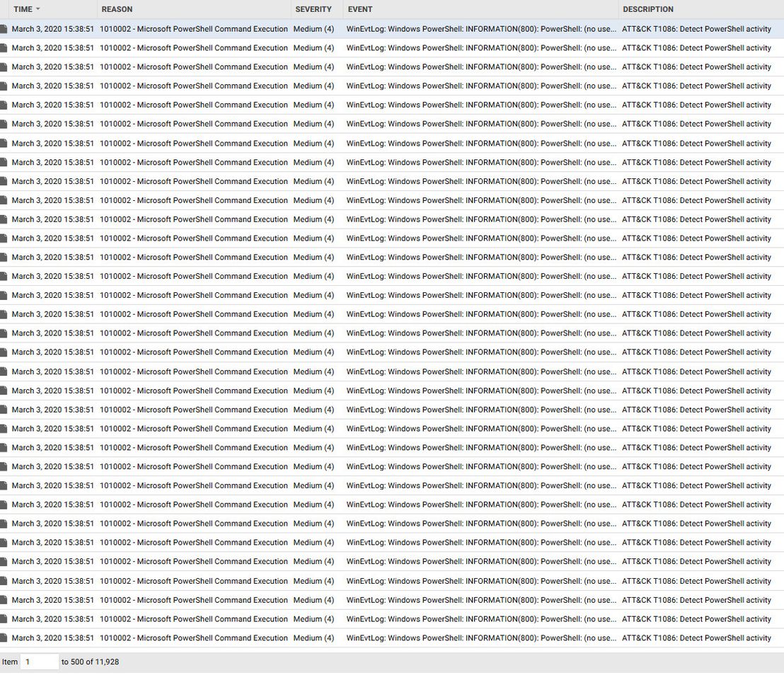Sort the table by the TIME column header
The image size is (784, 675).
pos(23,9)
